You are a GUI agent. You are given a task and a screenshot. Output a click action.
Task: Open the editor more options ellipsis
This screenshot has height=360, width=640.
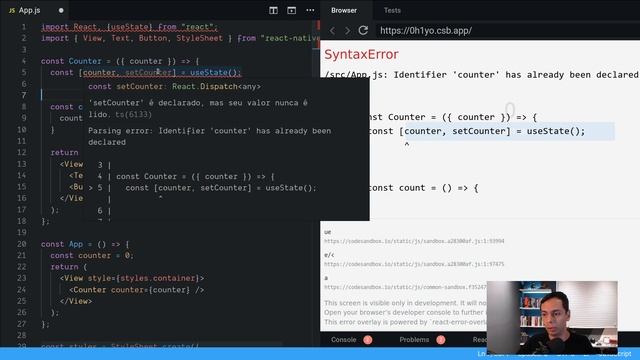click(x=310, y=10)
